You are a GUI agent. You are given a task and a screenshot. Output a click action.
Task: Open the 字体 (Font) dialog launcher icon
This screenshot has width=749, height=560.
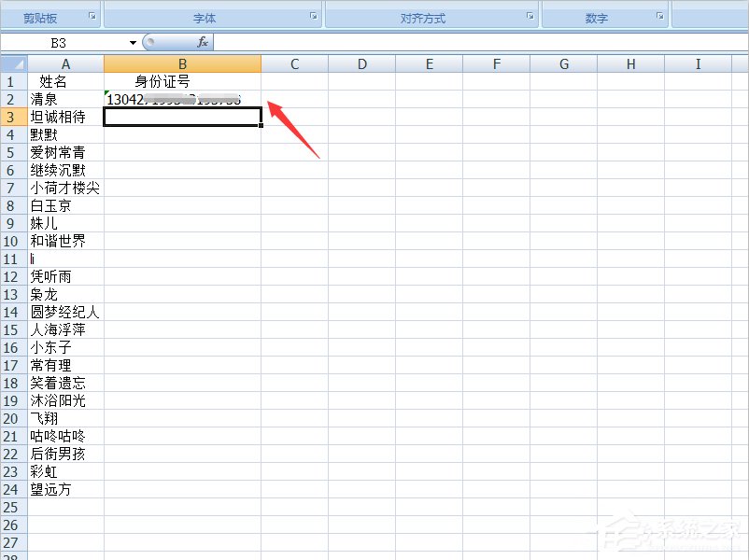(314, 16)
